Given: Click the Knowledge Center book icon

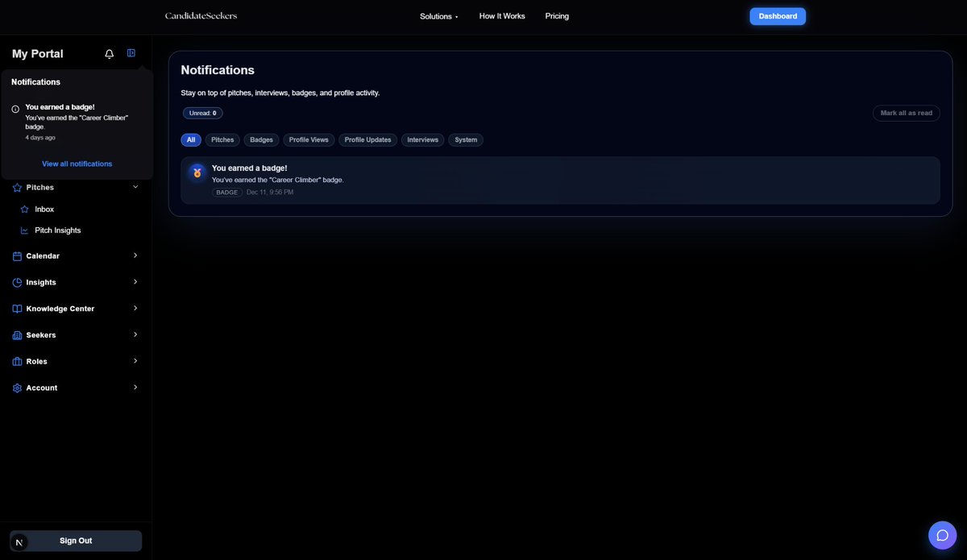Looking at the screenshot, I should coord(17,309).
